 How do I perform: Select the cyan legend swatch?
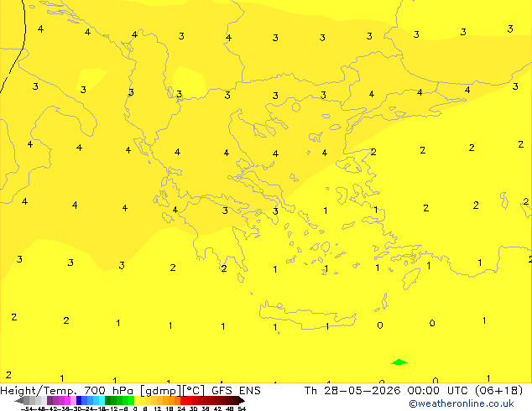coord(102,400)
